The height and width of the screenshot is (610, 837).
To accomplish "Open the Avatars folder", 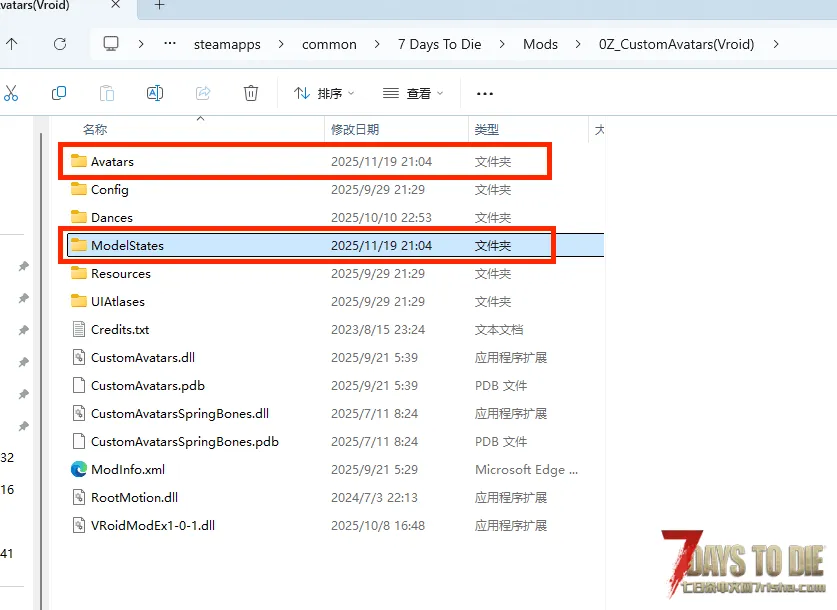I will tap(111, 161).
